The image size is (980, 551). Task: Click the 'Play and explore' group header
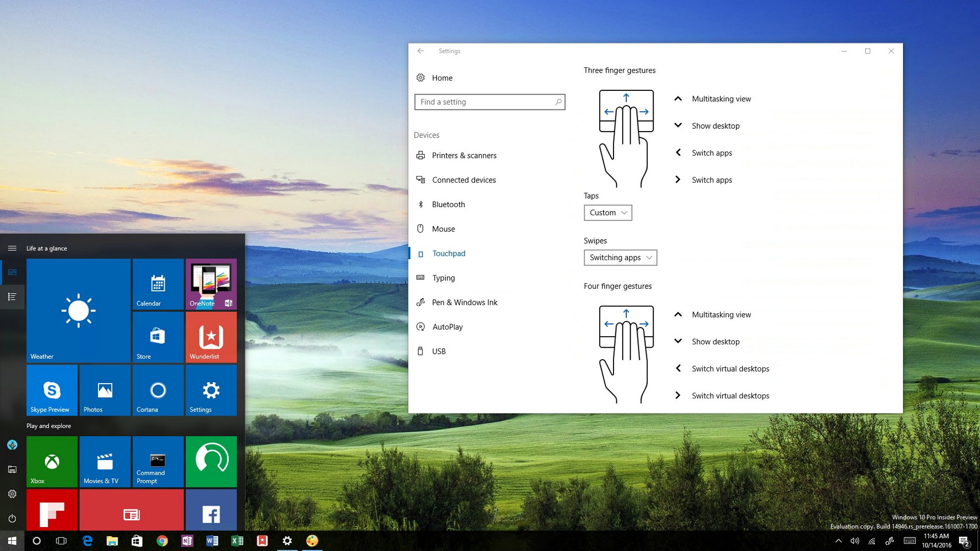pyautogui.click(x=49, y=426)
